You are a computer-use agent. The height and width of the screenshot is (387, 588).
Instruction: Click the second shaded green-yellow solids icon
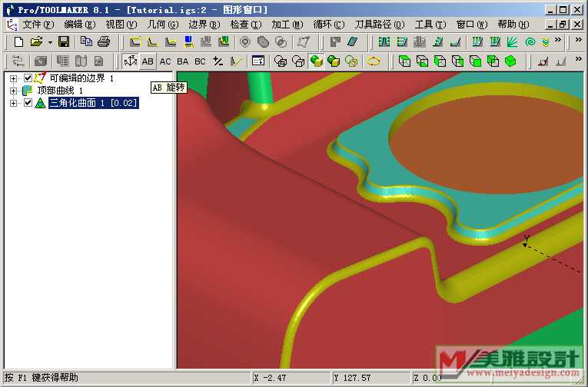tap(334, 61)
